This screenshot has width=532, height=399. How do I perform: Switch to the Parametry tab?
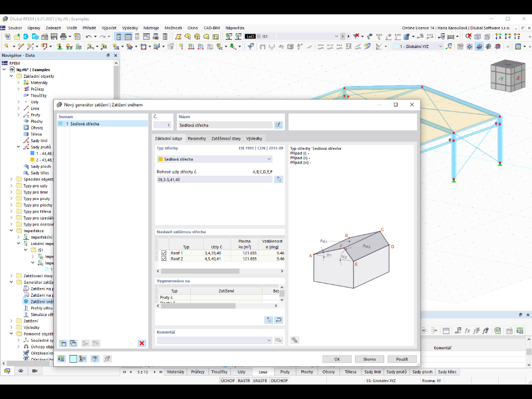(197, 139)
